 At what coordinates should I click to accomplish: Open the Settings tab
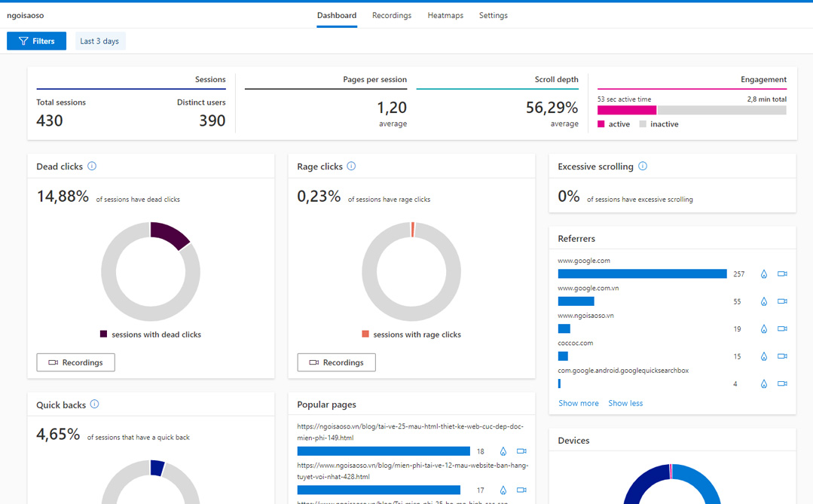pos(493,15)
